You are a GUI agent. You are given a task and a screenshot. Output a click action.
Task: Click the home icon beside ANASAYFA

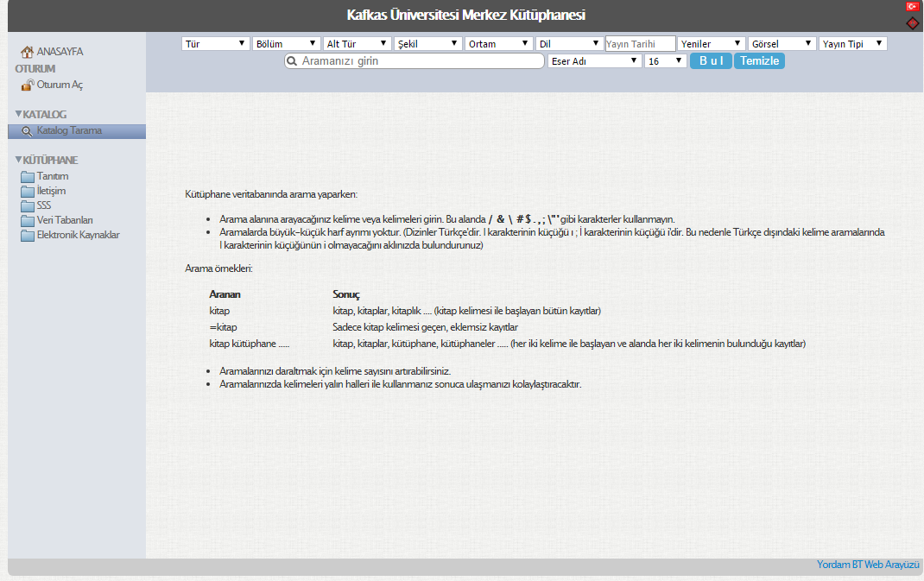tap(28, 52)
